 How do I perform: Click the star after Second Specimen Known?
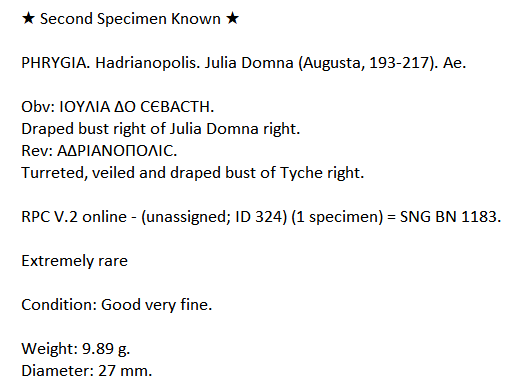click(x=232, y=18)
